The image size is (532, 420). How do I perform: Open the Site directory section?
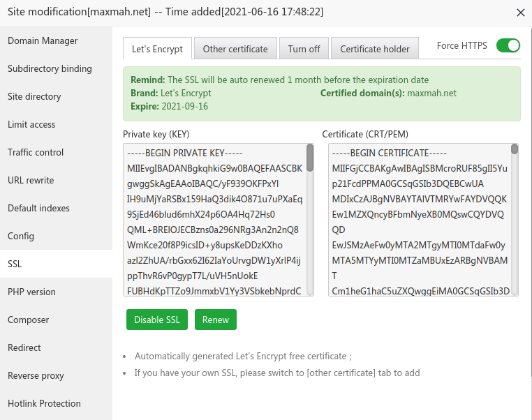34,96
